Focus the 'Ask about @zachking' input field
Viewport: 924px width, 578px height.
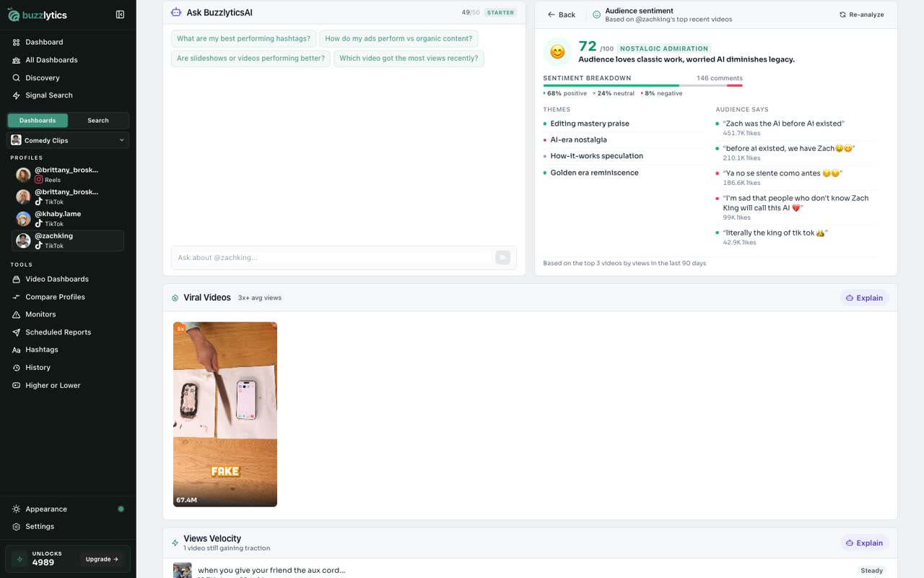coord(332,257)
